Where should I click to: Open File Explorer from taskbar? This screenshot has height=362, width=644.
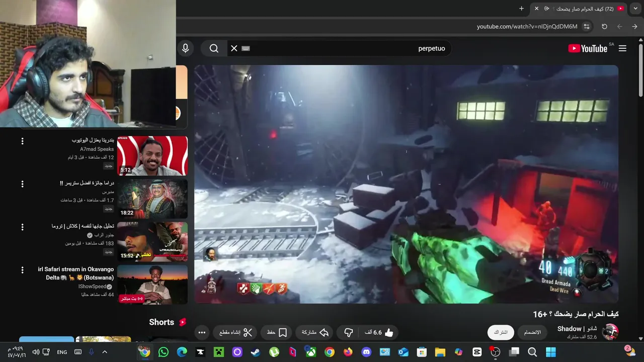pos(440,352)
